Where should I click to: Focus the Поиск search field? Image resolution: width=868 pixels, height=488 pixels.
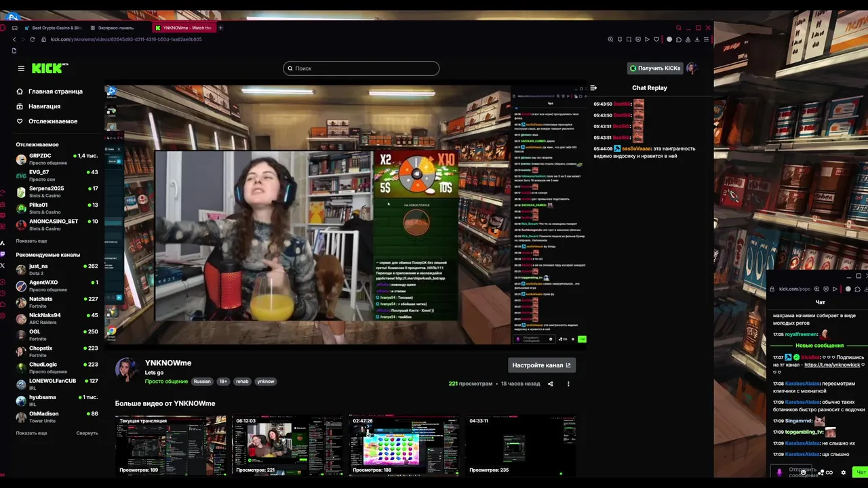361,68
